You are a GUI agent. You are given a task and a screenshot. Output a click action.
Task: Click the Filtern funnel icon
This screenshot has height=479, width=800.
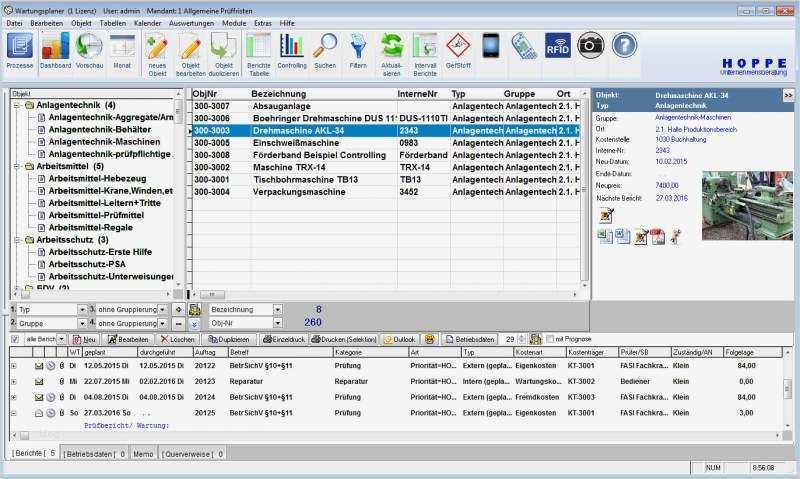click(358, 51)
